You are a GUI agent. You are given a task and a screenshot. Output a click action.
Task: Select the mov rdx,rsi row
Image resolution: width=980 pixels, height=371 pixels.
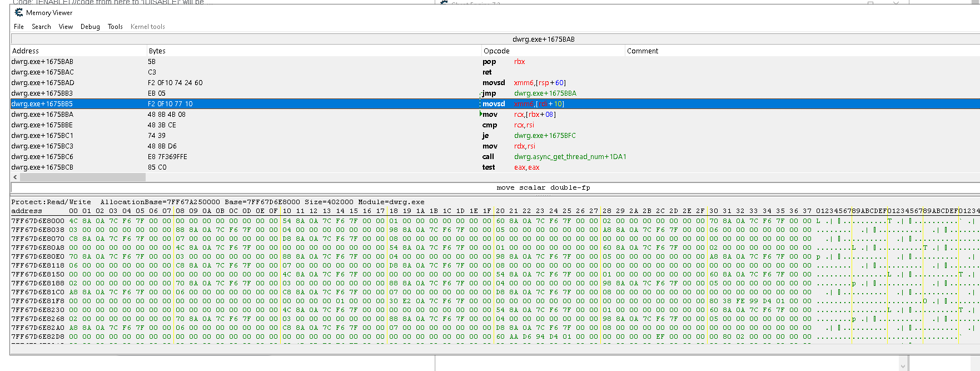coord(495,146)
